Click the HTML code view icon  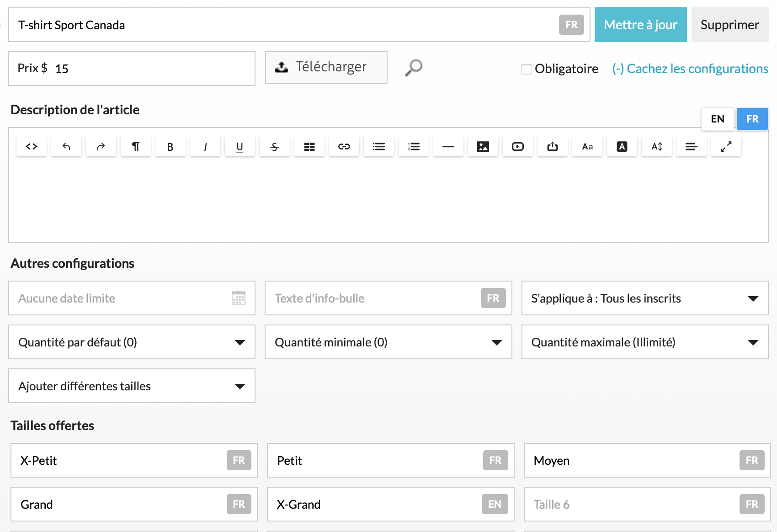tap(32, 147)
